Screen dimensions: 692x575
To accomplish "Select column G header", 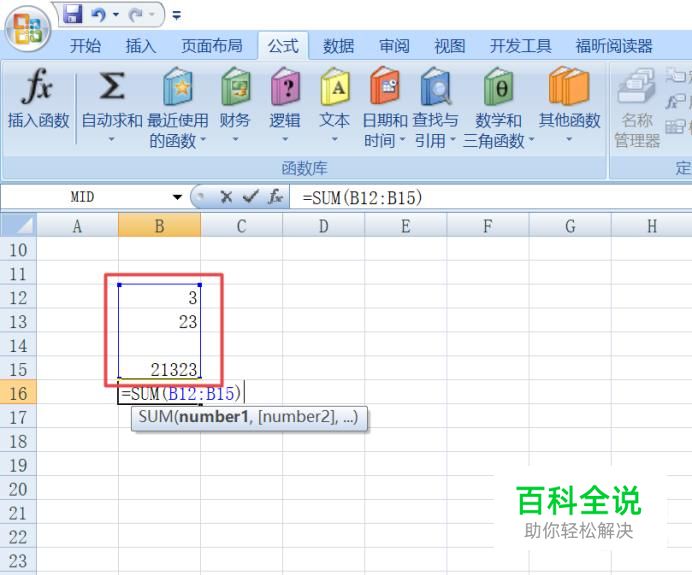I will 570,226.
